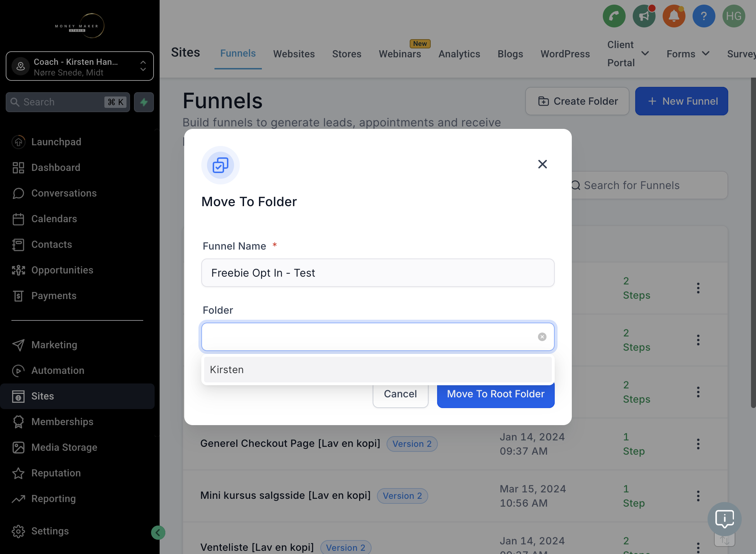Open the feedback chat bubble icon
This screenshot has width=756, height=554.
[x=724, y=519]
